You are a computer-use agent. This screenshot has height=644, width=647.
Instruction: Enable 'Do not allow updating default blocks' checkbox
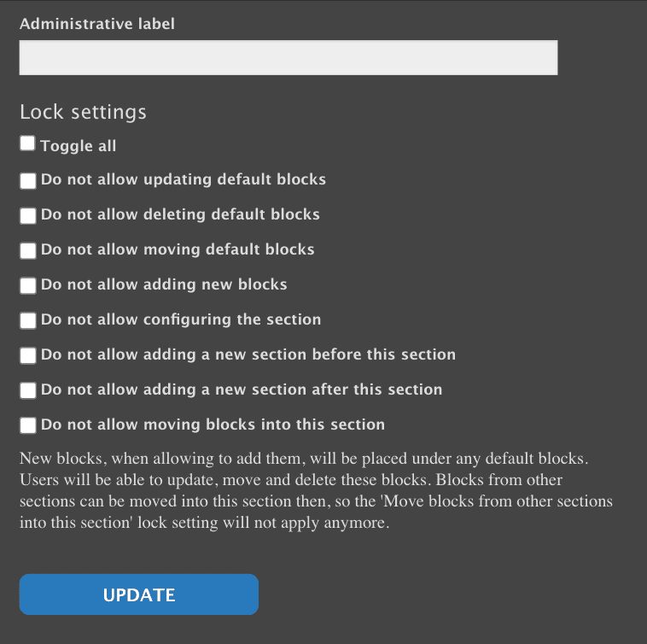pos(28,180)
